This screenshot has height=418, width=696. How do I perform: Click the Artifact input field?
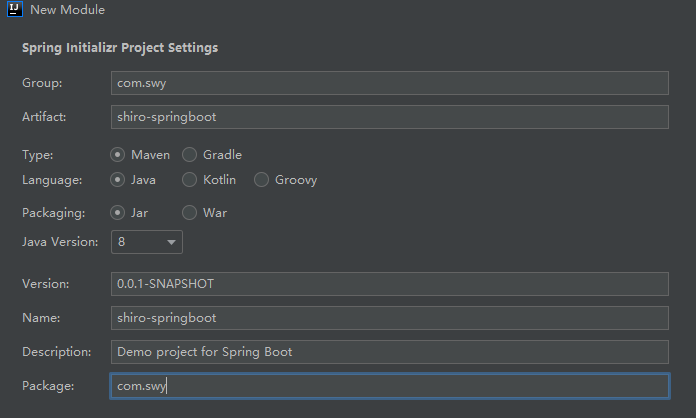coord(389,117)
